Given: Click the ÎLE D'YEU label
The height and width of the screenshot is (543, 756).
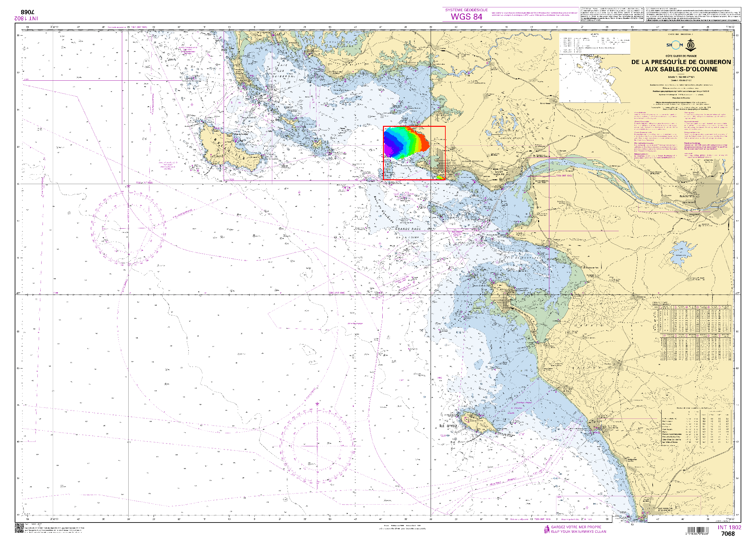Looking at the screenshot, I should pyautogui.click(x=448, y=426).
